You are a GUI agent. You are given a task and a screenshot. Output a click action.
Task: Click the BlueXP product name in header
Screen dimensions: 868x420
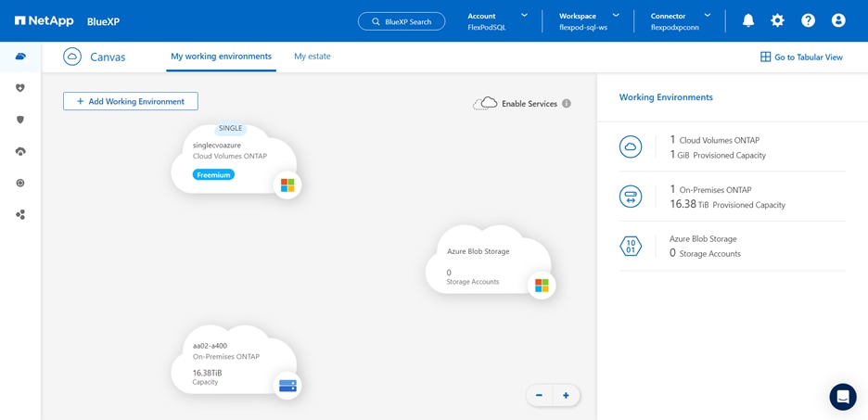(x=104, y=21)
